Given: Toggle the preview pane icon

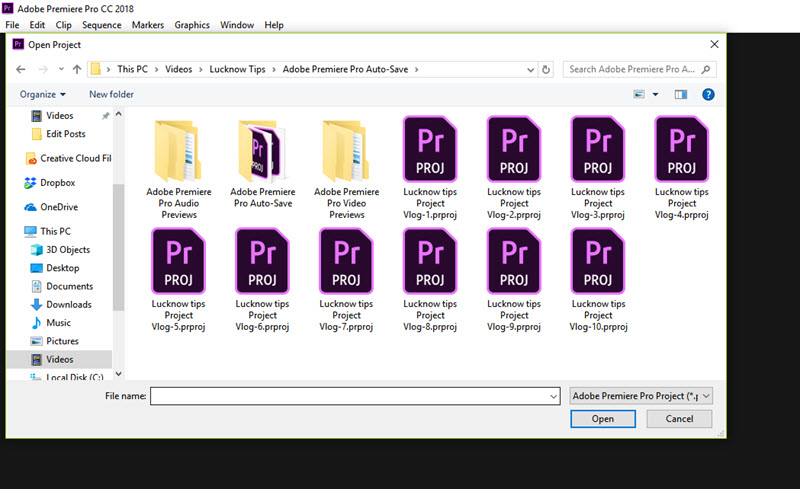Looking at the screenshot, I should point(681,94).
